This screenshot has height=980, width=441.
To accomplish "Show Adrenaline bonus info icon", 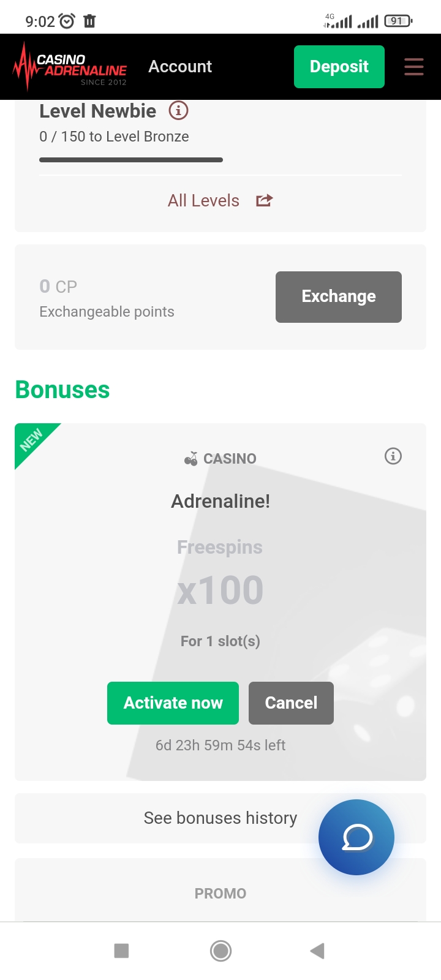I will pos(393,456).
